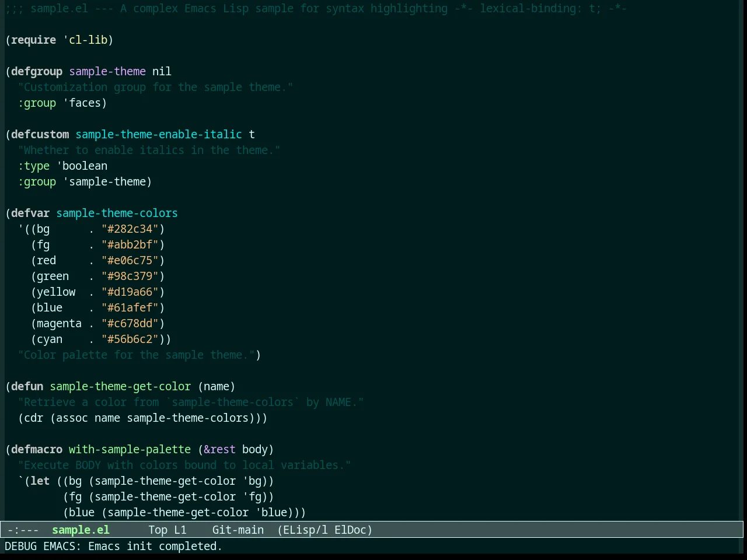The width and height of the screenshot is (747, 560).
Task: Click the "#98c379" color string
Action: tap(130, 276)
